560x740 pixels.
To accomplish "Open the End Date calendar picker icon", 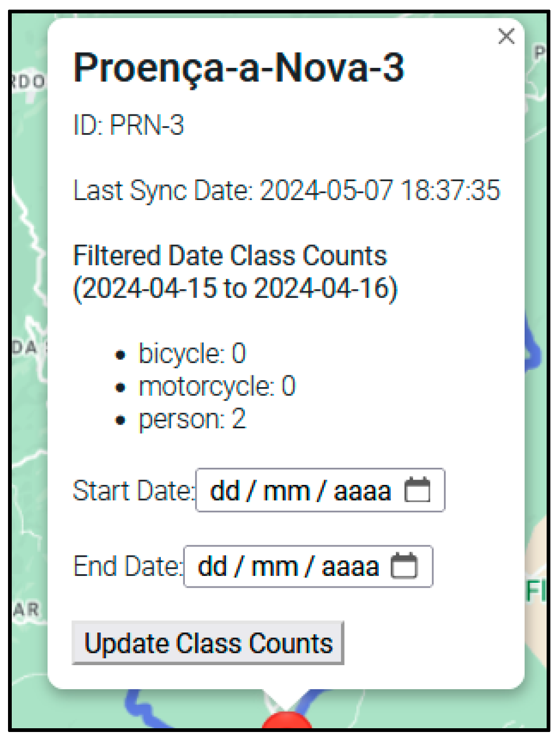I will (405, 566).
